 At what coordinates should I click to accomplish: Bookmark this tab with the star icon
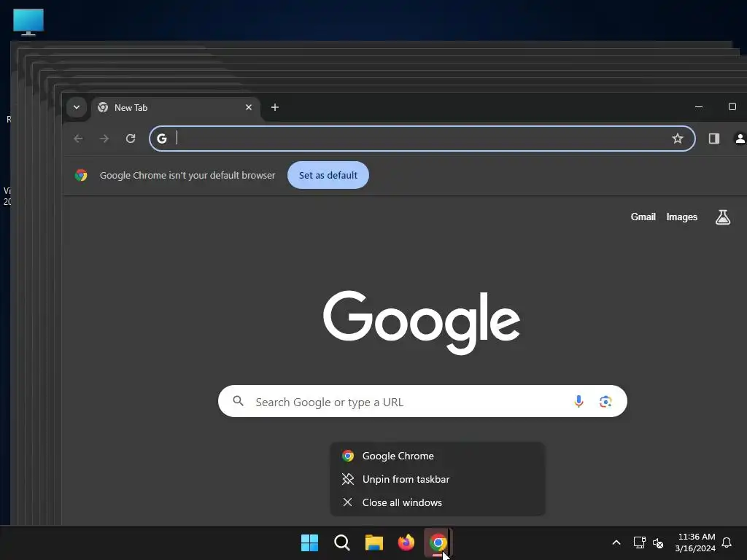pos(678,139)
